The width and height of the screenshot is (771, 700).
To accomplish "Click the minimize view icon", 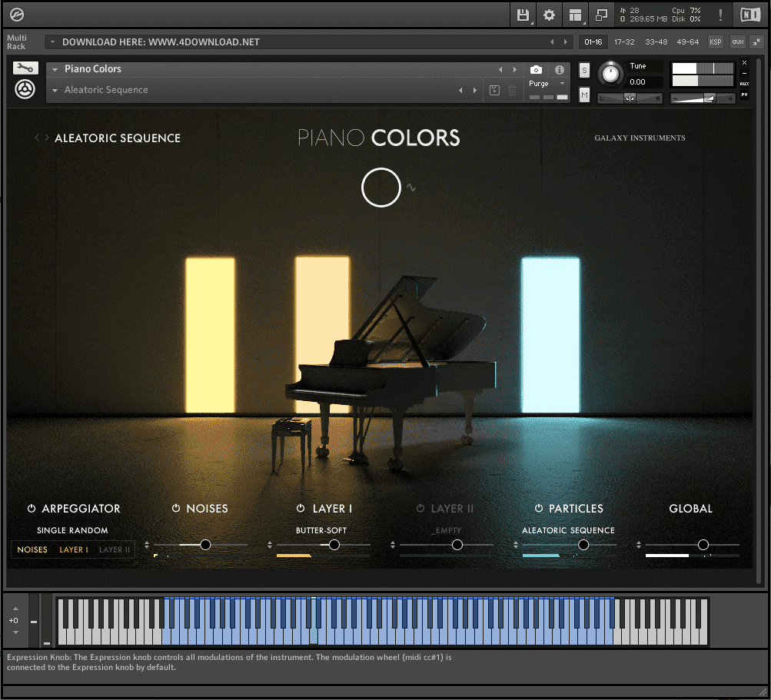I will [x=601, y=15].
